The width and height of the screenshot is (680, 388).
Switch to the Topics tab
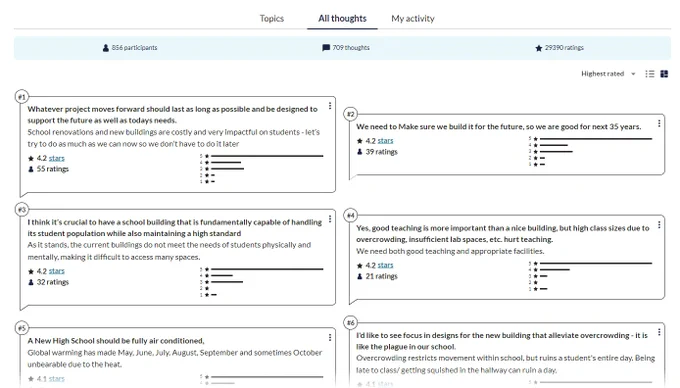click(x=271, y=18)
